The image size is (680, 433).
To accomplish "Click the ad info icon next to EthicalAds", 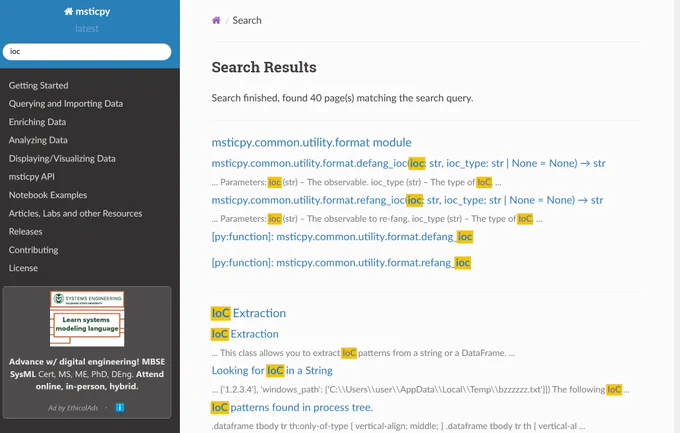I will 120,407.
